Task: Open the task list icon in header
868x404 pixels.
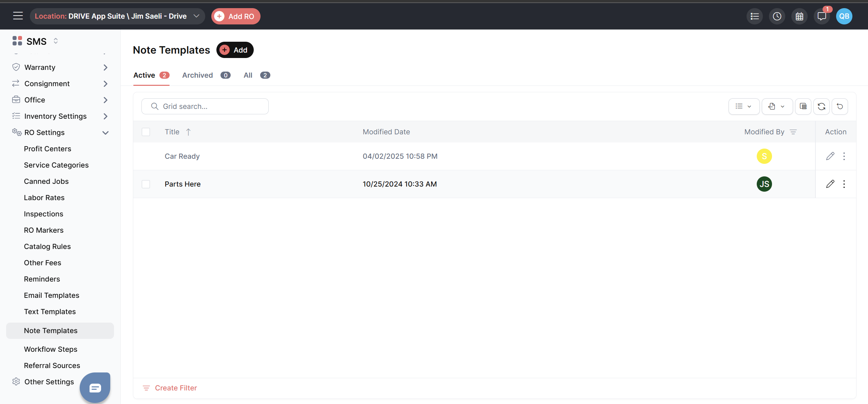Action: 754,16
